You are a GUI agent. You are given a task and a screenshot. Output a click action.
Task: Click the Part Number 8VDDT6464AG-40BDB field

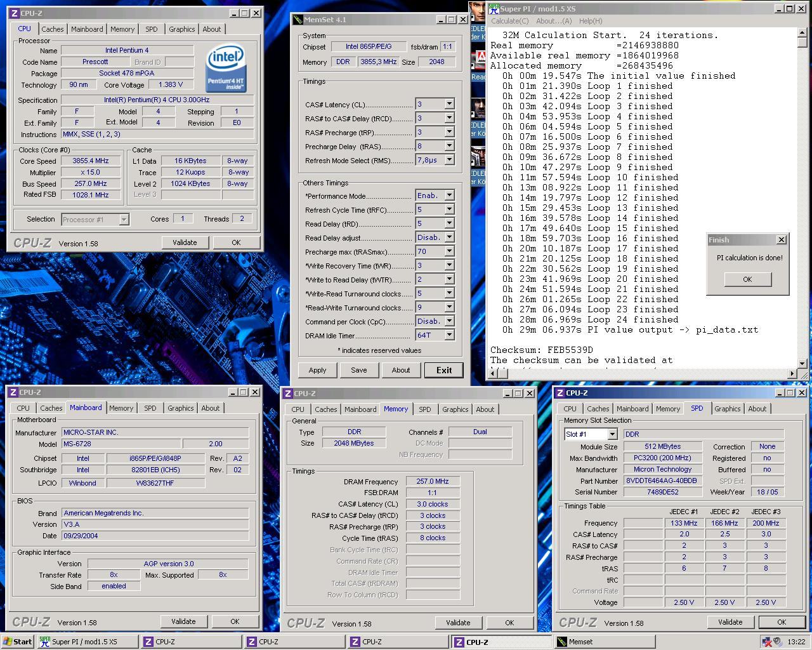(662, 481)
